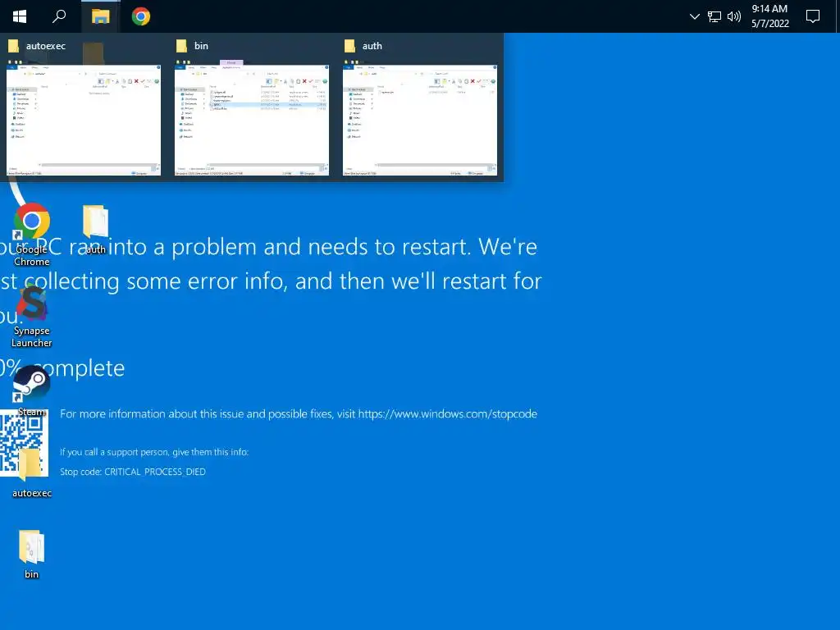Image resolution: width=840 pixels, height=630 pixels.
Task: Switch to the auth window preview
Action: tap(420, 118)
